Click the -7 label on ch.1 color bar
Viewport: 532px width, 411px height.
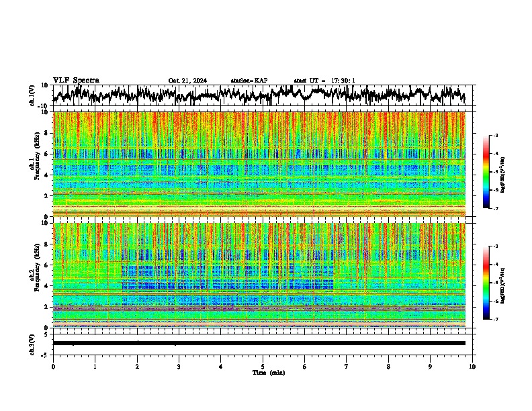495,208
